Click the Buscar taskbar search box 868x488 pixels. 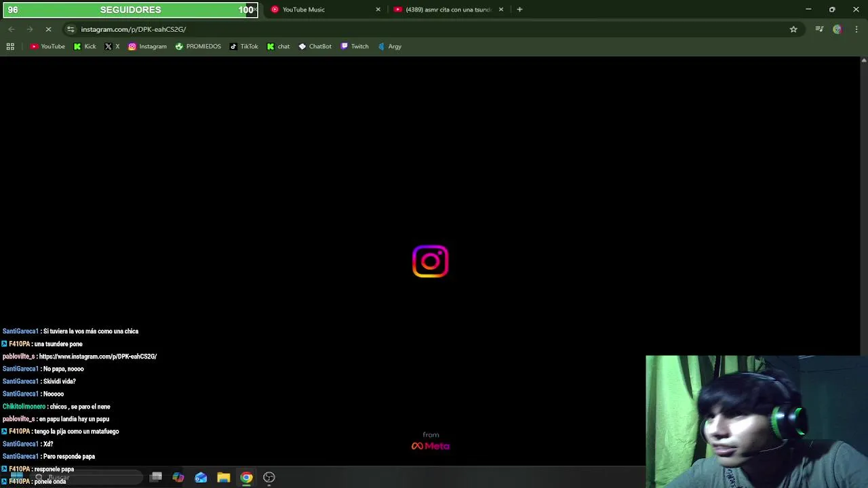click(x=88, y=477)
